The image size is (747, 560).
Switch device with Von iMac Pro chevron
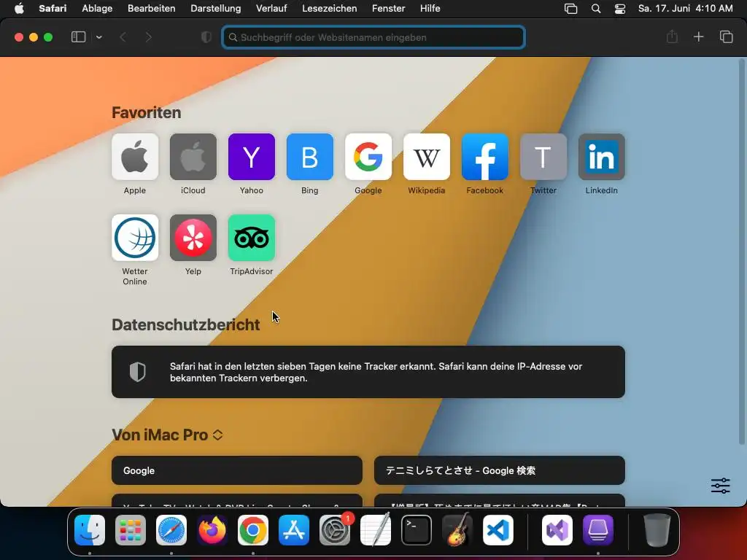pyautogui.click(x=217, y=435)
